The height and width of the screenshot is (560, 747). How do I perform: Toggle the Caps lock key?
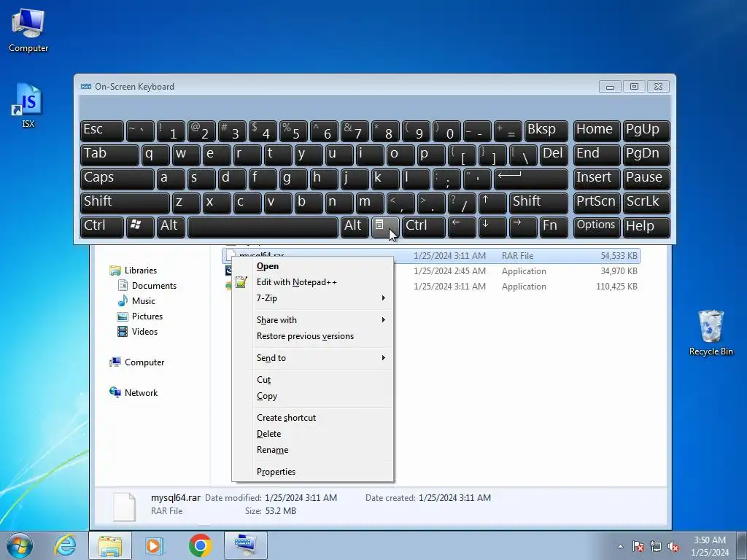tap(117, 179)
